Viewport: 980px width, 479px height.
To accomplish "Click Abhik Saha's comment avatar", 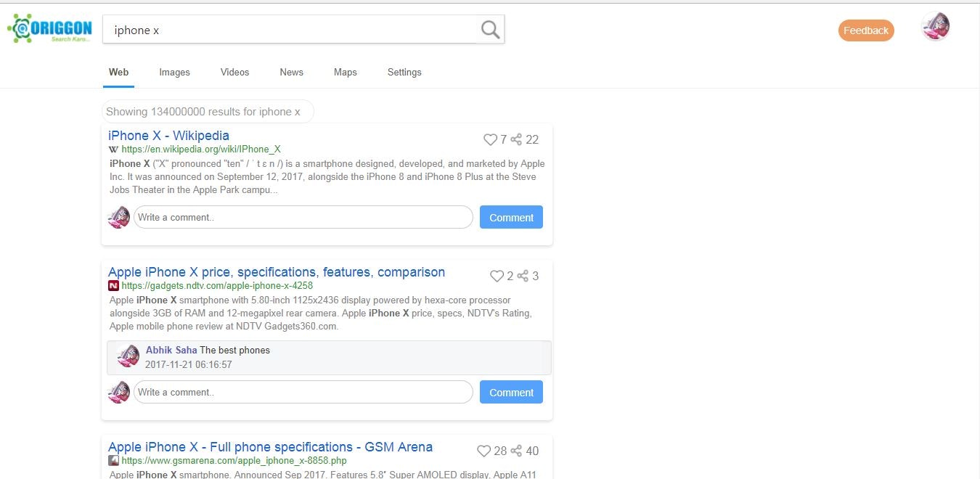I will tap(128, 356).
